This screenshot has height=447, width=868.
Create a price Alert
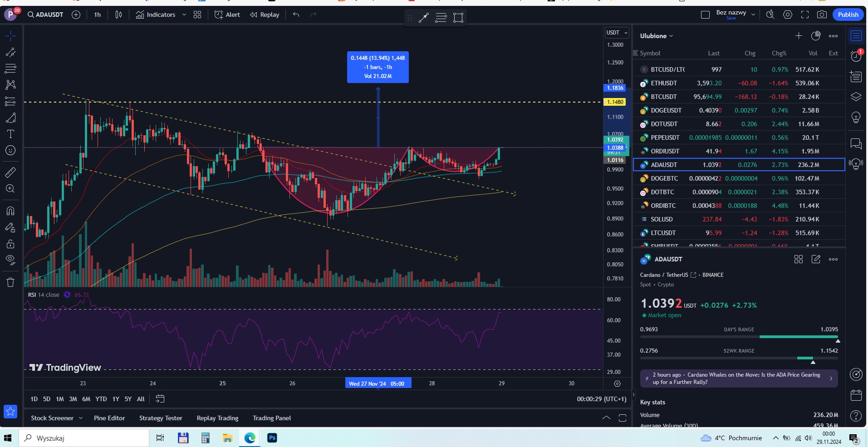click(227, 15)
